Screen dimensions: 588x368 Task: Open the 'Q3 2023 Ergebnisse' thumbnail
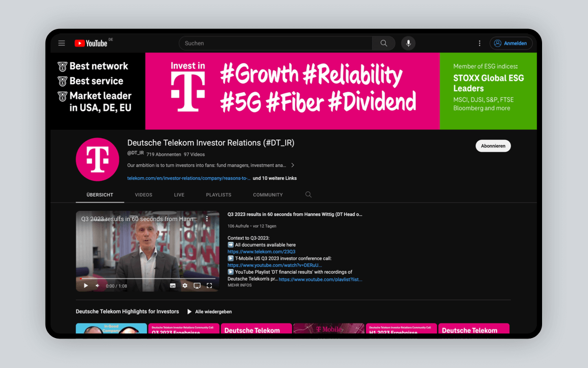pyautogui.click(x=184, y=328)
